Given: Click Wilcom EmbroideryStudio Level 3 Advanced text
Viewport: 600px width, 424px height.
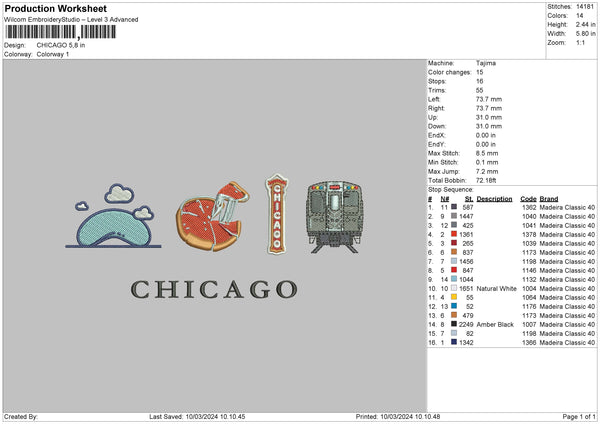Looking at the screenshot, I should tap(71, 20).
